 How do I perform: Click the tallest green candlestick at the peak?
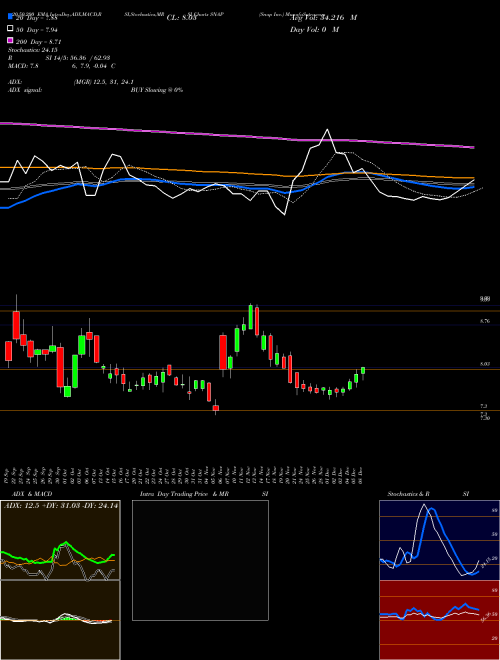click(251, 317)
